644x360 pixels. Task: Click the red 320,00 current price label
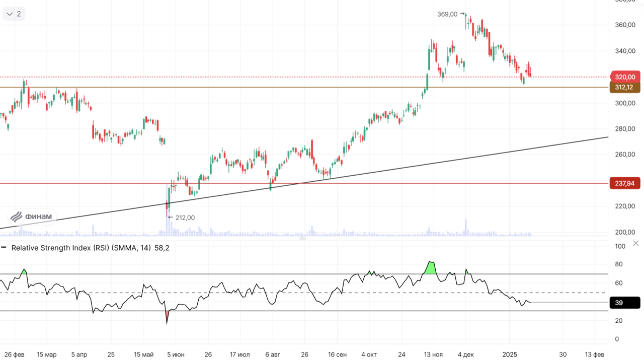[624, 77]
